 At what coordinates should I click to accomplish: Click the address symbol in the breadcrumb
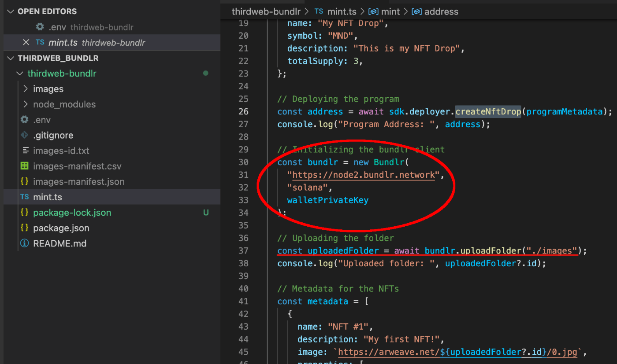pos(441,12)
